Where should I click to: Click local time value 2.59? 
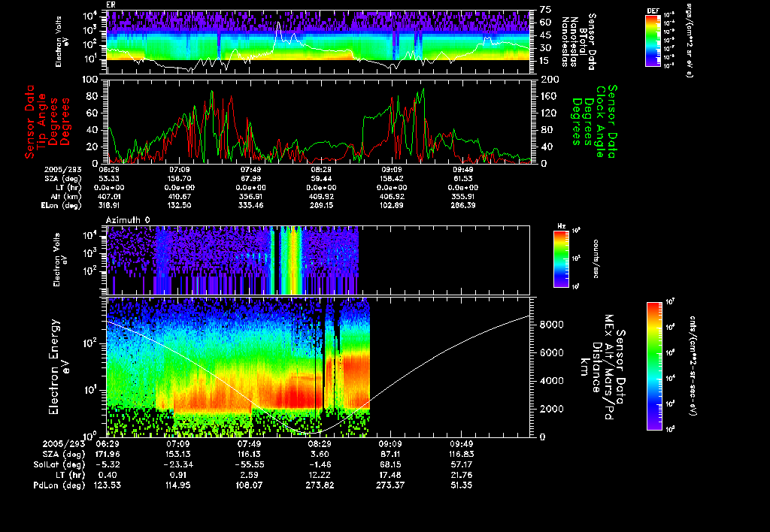(249, 475)
